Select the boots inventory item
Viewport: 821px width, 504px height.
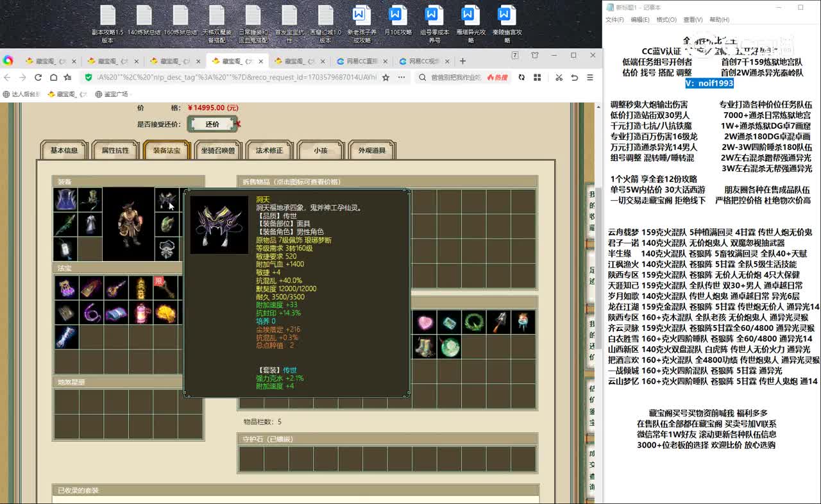[423, 347]
